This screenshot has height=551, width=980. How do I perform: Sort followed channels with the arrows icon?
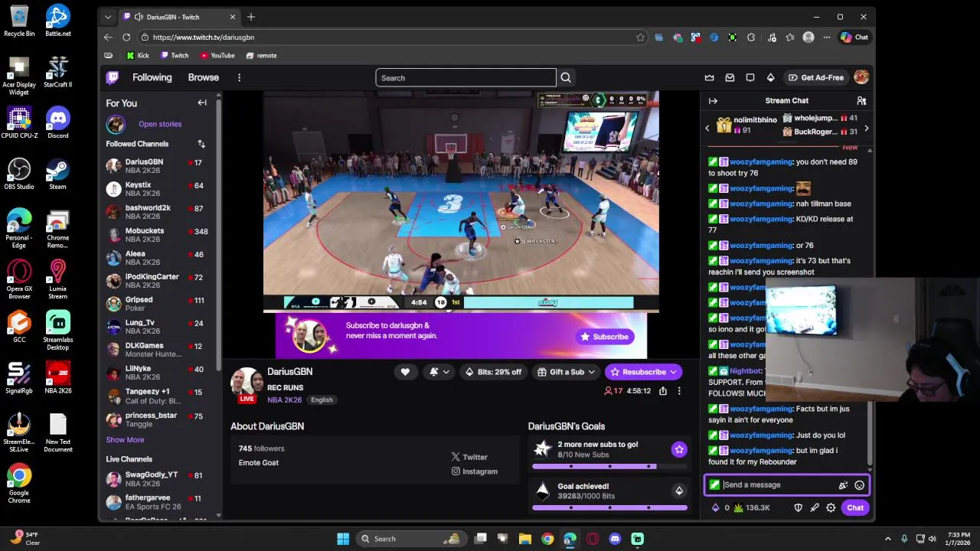click(201, 144)
